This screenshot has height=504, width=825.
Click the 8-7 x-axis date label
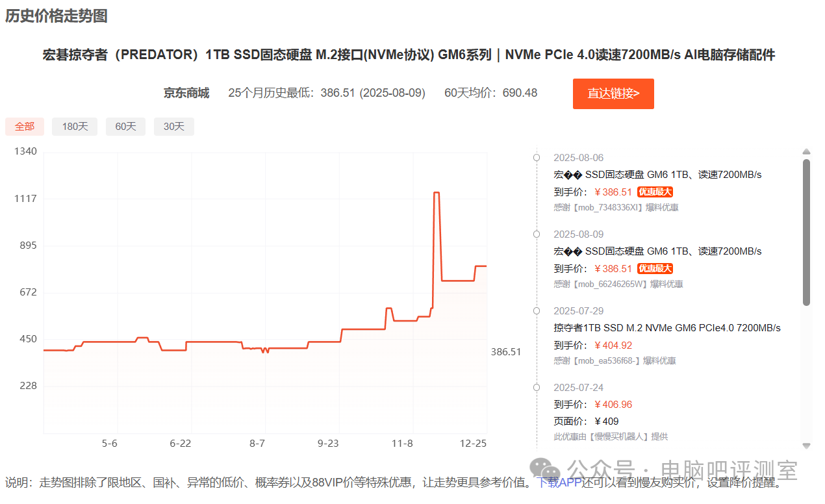click(258, 444)
